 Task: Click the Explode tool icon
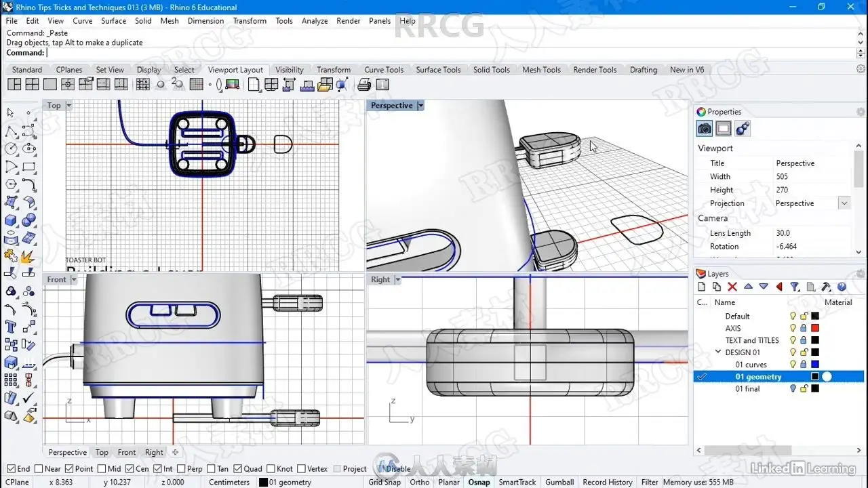click(x=28, y=256)
